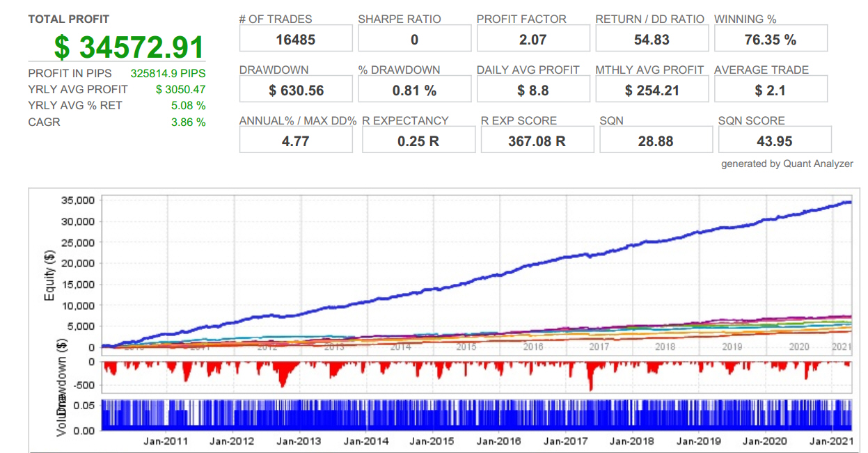868x453 pixels.
Task: Click the % DRAWDOWN label
Action: 399,70
